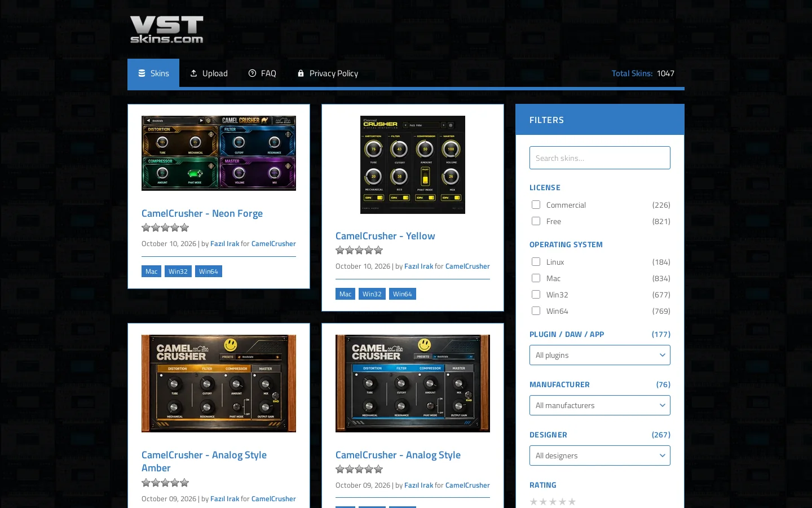The image size is (812, 508).
Task: Click star rating under CamelCrusher - Neon Forge
Action: [x=165, y=227]
